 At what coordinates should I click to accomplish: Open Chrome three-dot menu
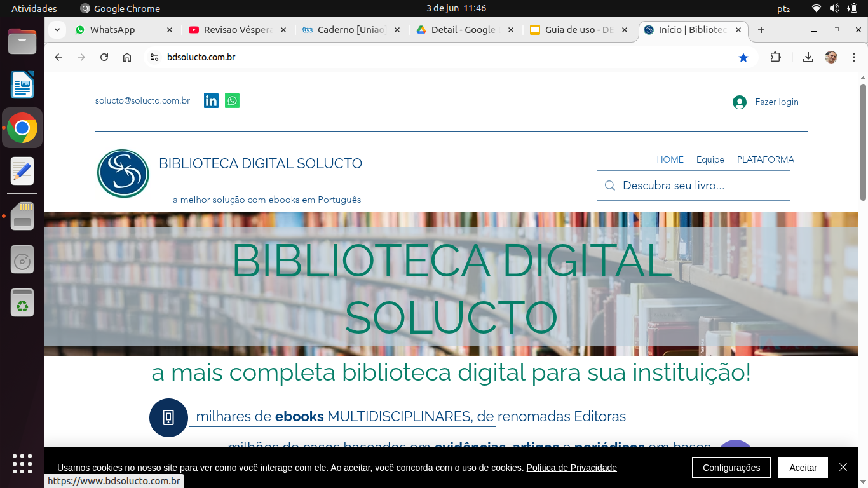pos(854,57)
